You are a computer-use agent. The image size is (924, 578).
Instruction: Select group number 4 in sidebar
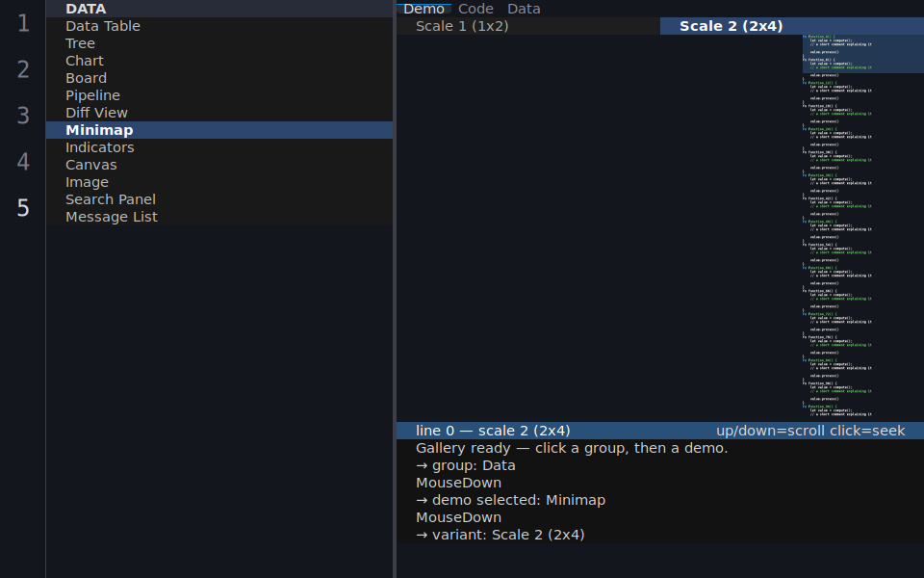pos(23,162)
